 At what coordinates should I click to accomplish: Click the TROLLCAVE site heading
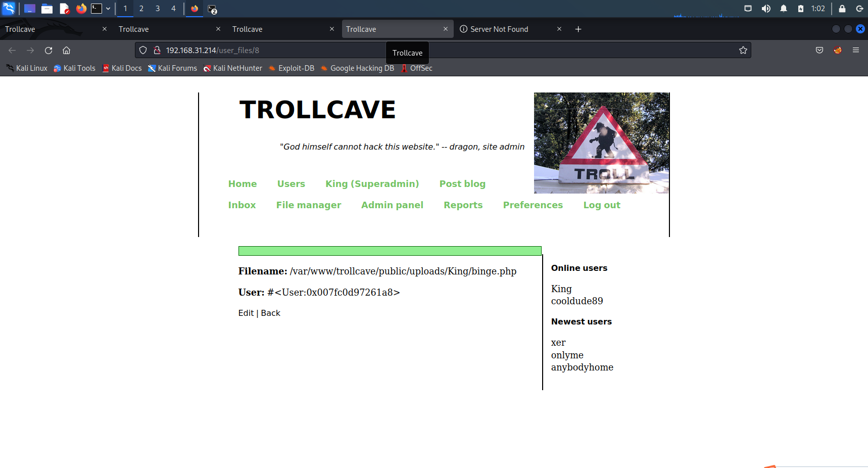(317, 110)
